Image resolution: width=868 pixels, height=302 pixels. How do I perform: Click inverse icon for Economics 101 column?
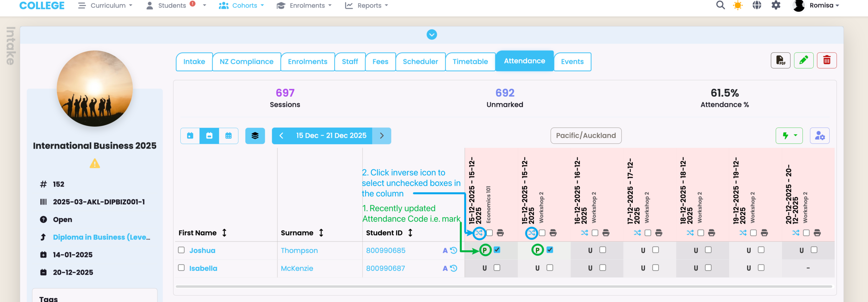pos(479,233)
